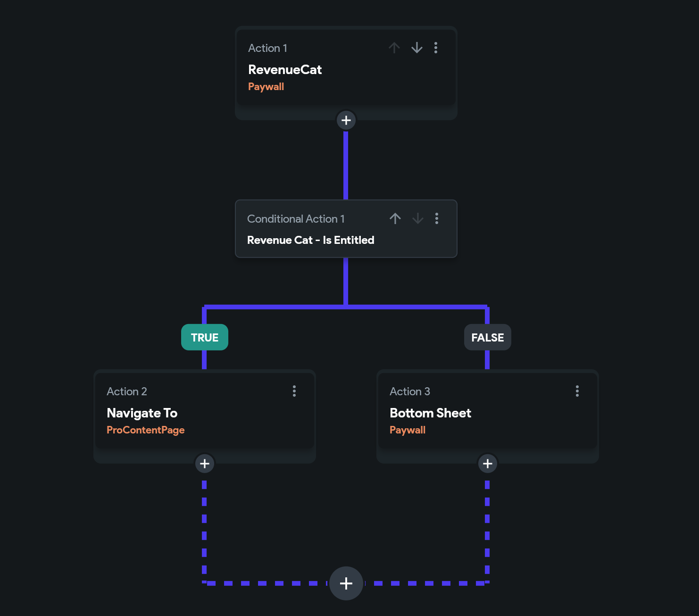
Task: Move Conditional Action 1 down
Action: pyautogui.click(x=418, y=218)
